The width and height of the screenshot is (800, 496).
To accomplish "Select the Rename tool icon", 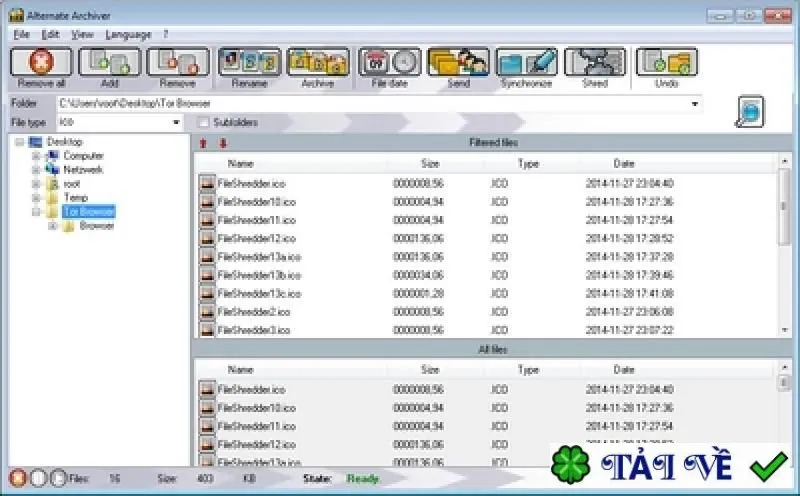I will (249, 62).
